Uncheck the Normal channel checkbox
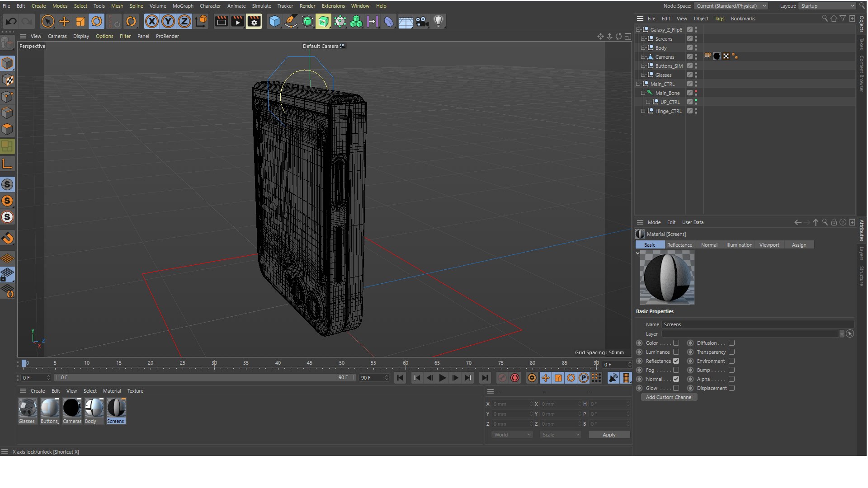Image resolution: width=868 pixels, height=488 pixels. (676, 379)
